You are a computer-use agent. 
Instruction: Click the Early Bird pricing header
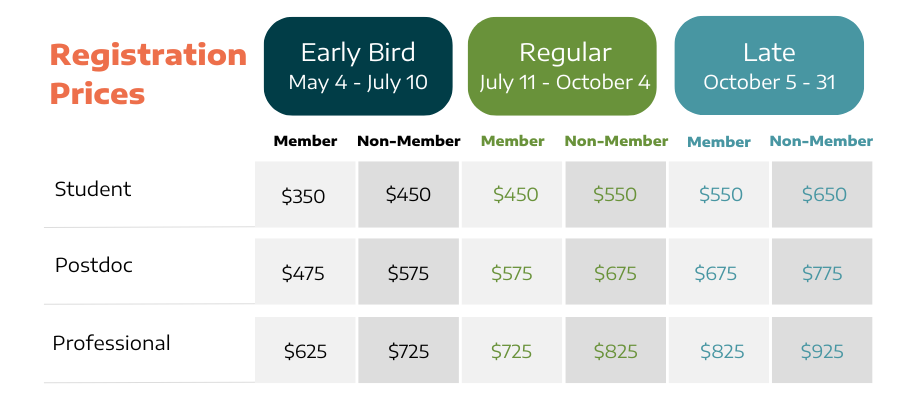(x=358, y=66)
